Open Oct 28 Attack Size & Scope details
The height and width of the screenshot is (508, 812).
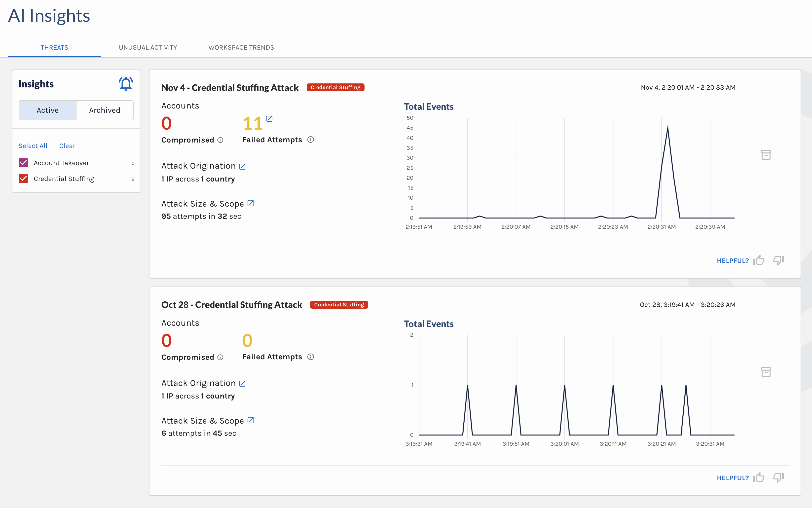(251, 420)
